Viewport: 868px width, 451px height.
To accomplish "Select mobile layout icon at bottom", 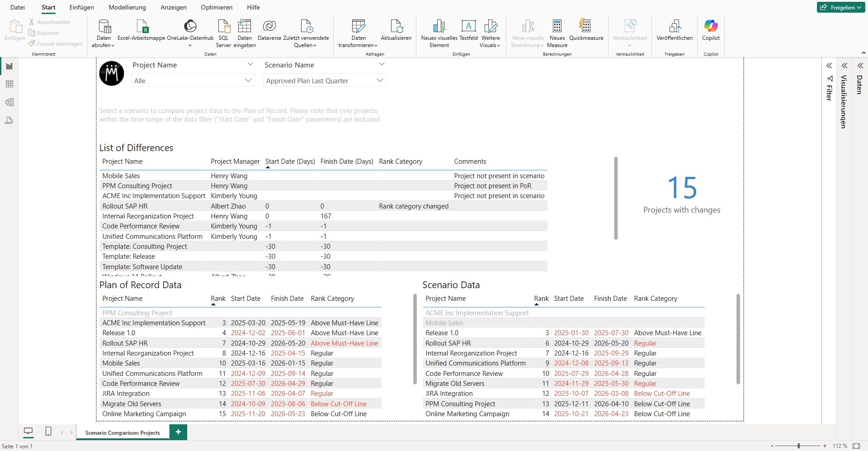I will (48, 432).
